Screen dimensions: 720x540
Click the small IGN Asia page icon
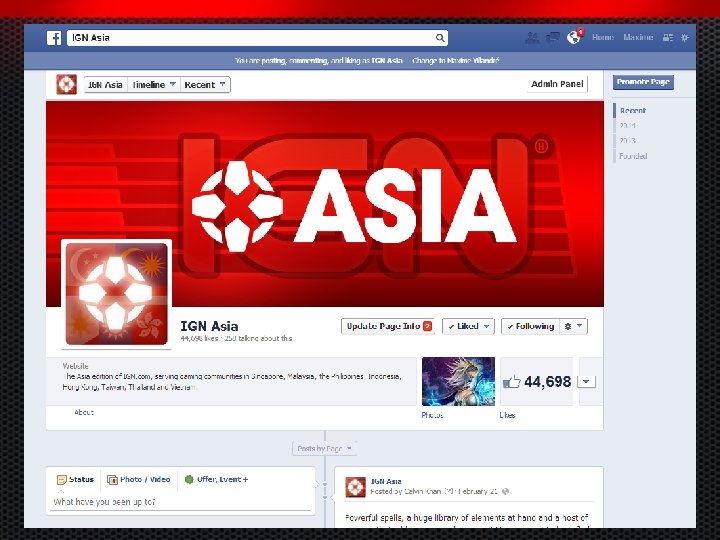pos(67,84)
